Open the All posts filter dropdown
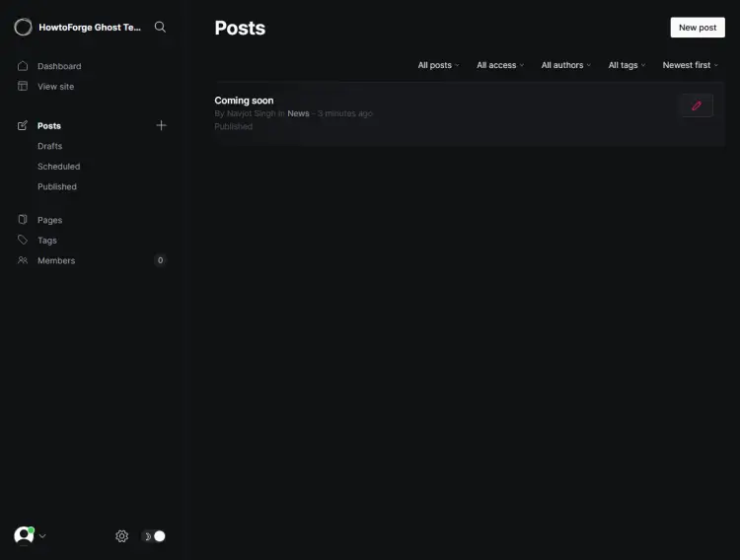740x560 pixels. pos(438,65)
